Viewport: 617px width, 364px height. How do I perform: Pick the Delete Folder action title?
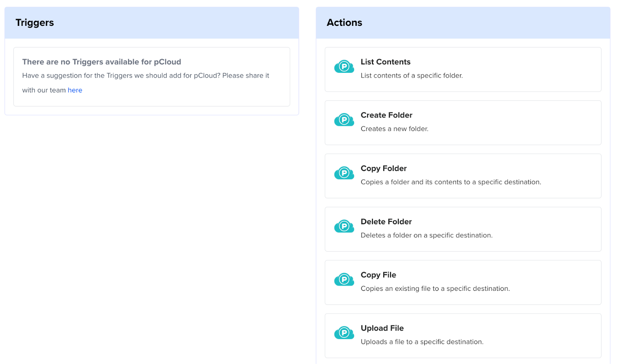click(x=386, y=221)
